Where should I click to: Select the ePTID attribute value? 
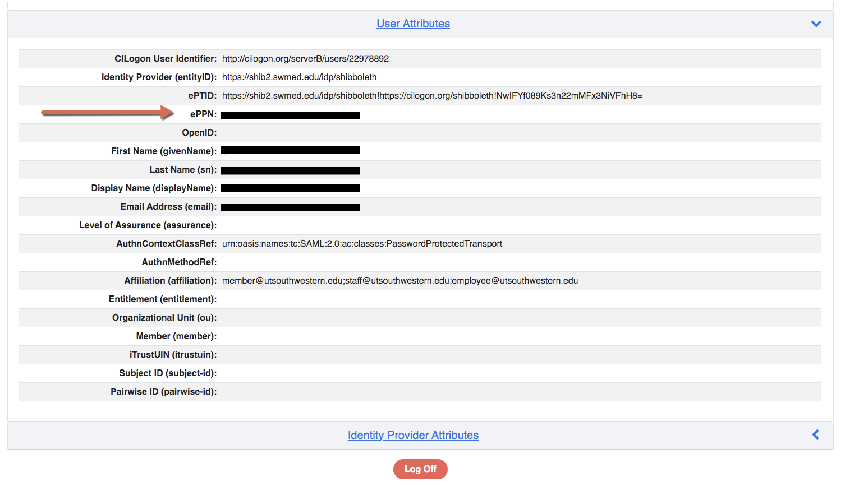(432, 95)
